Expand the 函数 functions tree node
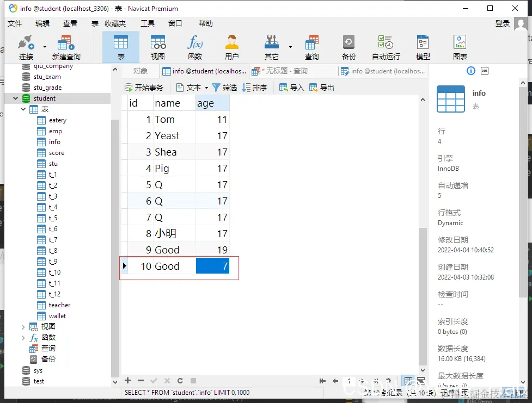532x403 pixels. point(23,338)
